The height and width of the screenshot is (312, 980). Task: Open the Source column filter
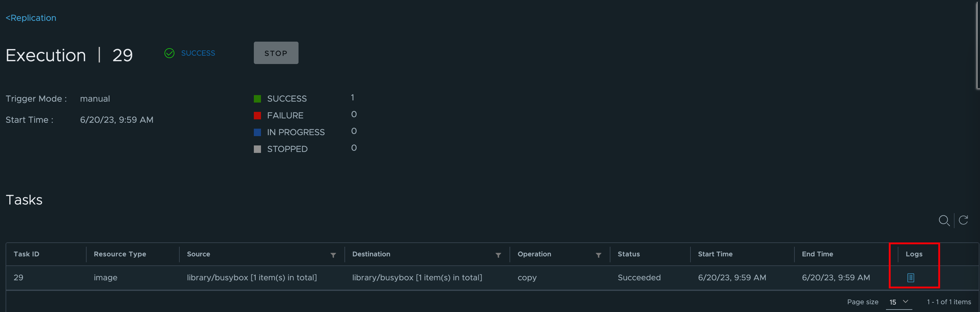[333, 255]
